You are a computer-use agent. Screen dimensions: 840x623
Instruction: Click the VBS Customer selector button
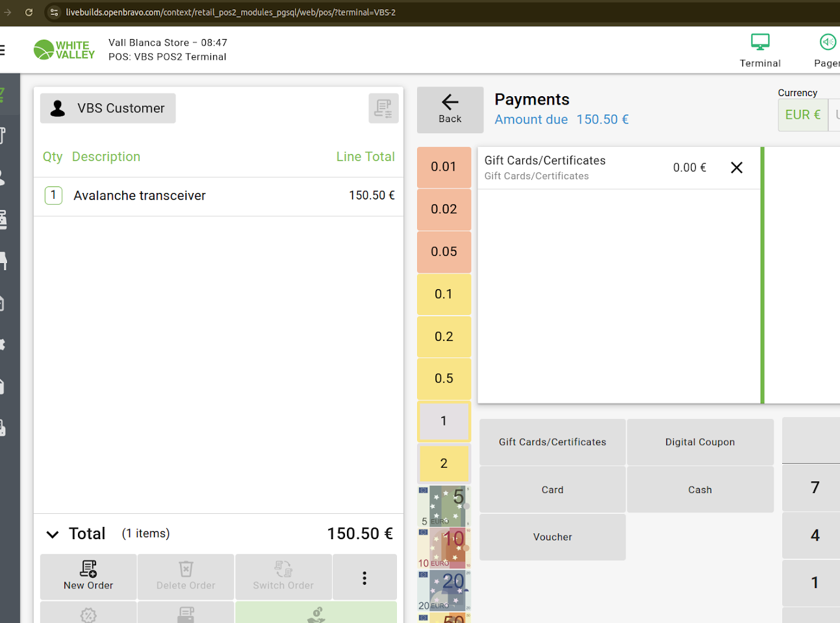tap(108, 108)
